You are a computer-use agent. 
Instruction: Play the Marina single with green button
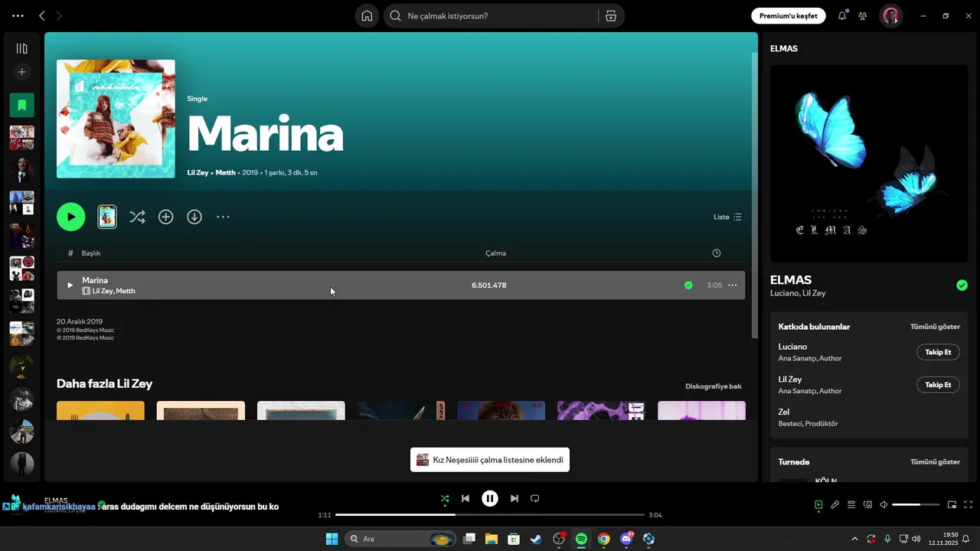70,217
